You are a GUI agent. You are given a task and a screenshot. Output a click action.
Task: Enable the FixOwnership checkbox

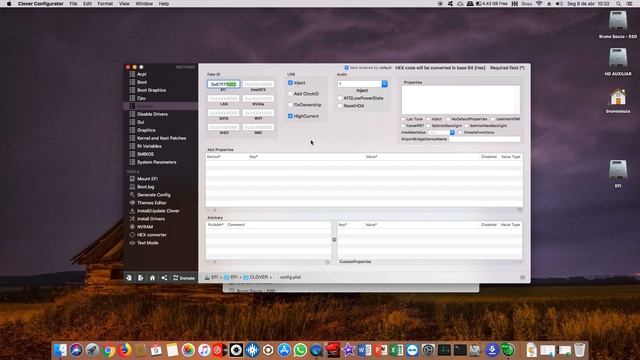(290, 105)
